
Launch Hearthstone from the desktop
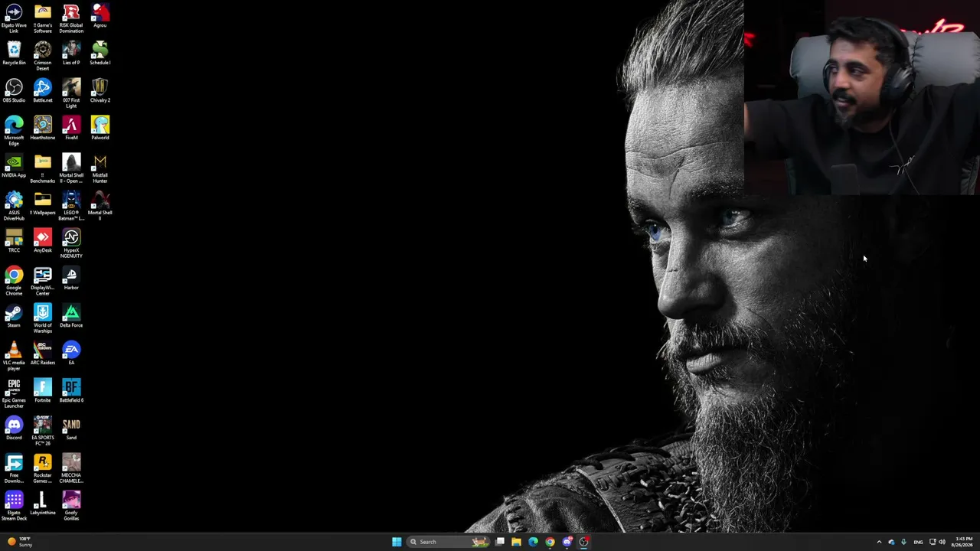(43, 129)
